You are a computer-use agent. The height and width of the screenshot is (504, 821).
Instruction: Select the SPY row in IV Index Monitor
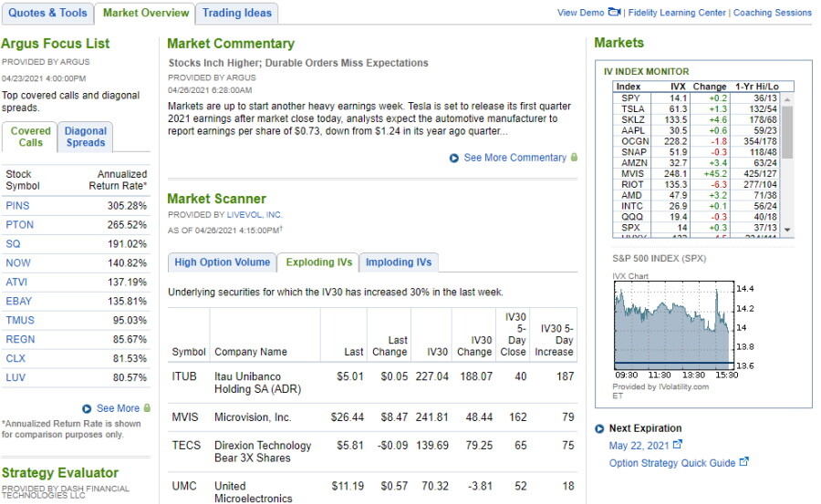pyautogui.click(x=696, y=98)
